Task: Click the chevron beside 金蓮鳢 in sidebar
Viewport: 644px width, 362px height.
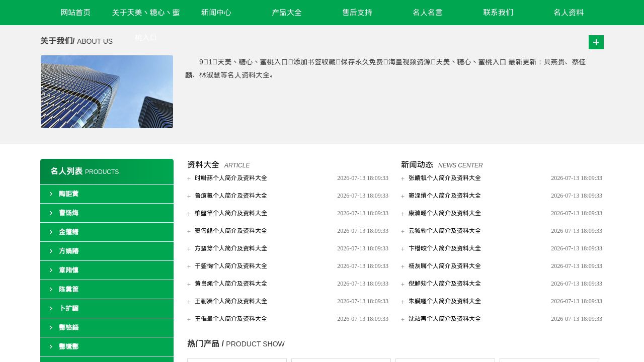Action: [x=51, y=232]
